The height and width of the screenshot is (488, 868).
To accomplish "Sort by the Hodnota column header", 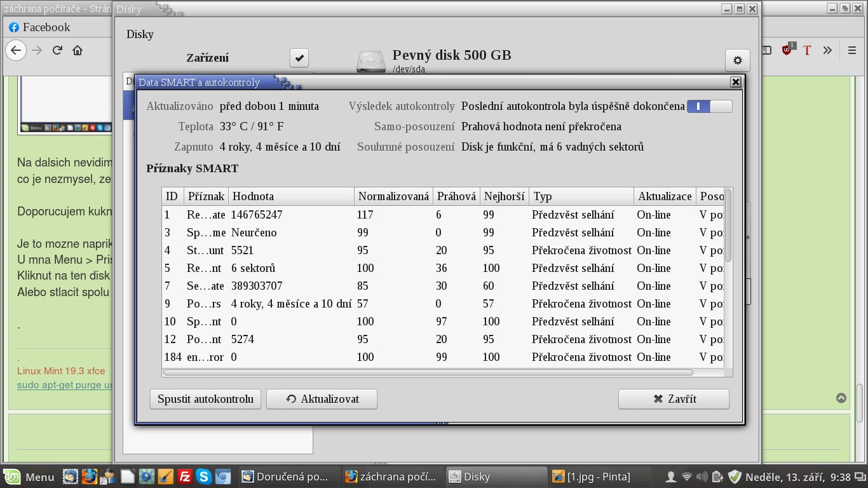I will coord(290,196).
